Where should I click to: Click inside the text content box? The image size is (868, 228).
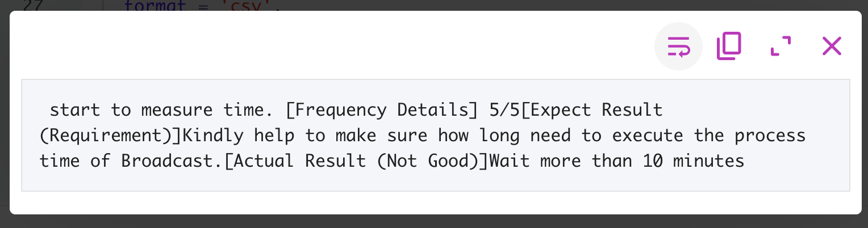(x=435, y=135)
